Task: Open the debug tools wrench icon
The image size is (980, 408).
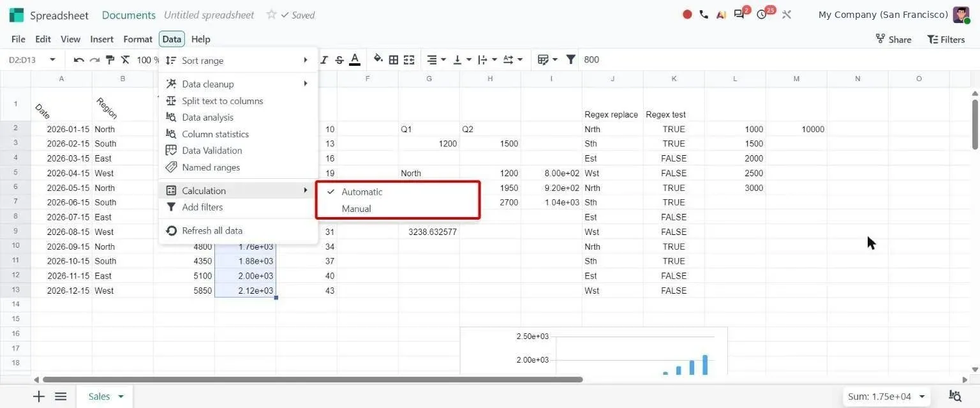Action: pyautogui.click(x=786, y=14)
